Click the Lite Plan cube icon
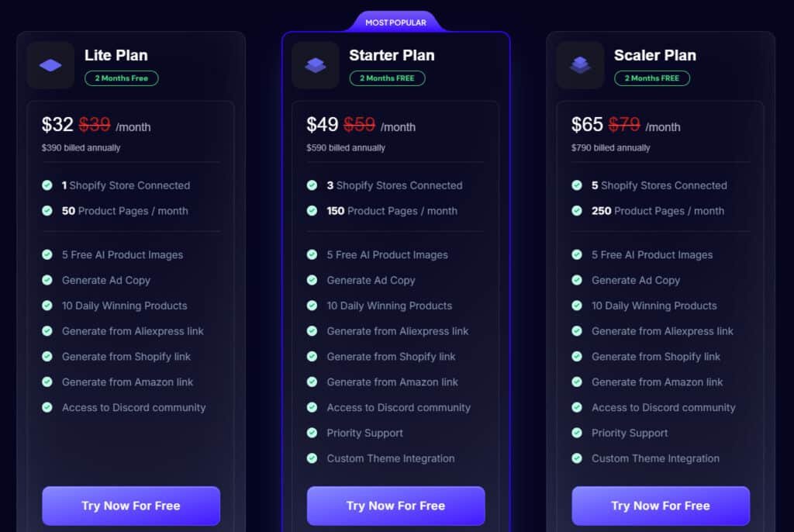794x532 pixels. (50, 65)
